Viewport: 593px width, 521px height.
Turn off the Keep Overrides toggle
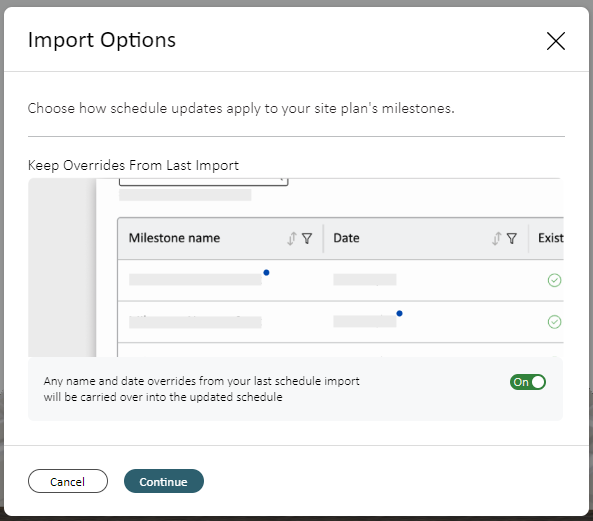[528, 382]
